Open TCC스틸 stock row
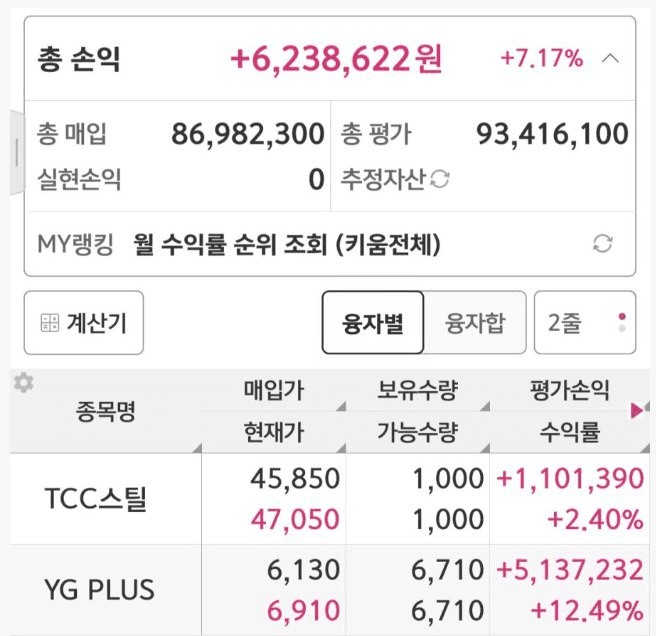This screenshot has height=636, width=656. (330, 499)
